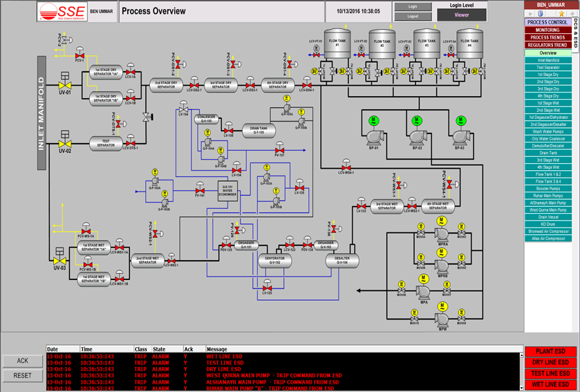Click the alarm list scrollbar down arrow
The image size is (580, 392).
[x=521, y=388]
